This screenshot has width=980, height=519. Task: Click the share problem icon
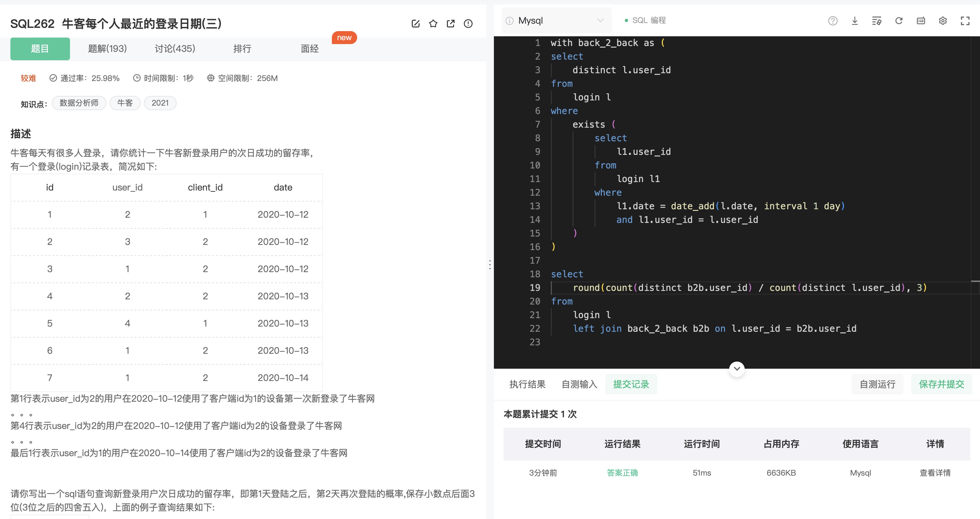coord(450,24)
